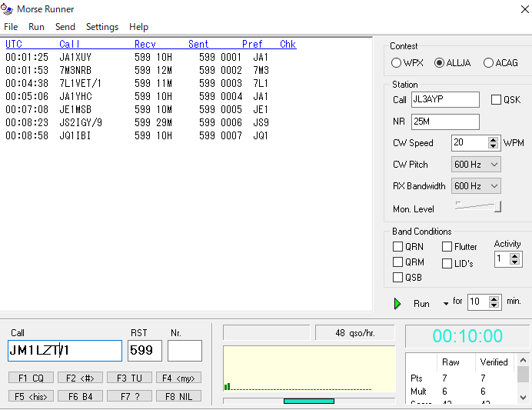Click the Chk column header
The width and height of the screenshot is (532, 410).
point(288,44)
